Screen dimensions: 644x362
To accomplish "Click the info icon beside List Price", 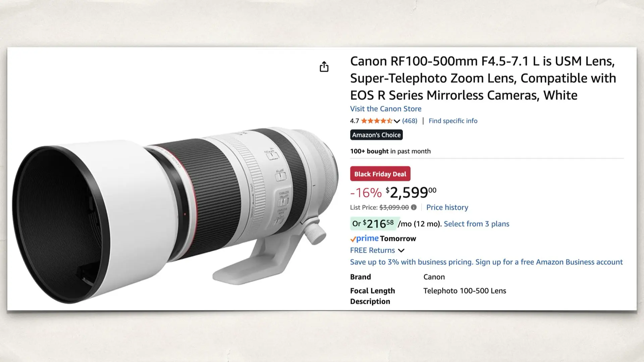I will coord(414,207).
